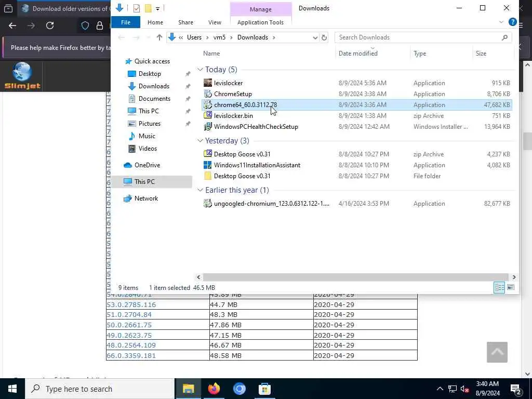The width and height of the screenshot is (532, 399).
Task: Open the Windows Start menu
Action: coord(12,389)
